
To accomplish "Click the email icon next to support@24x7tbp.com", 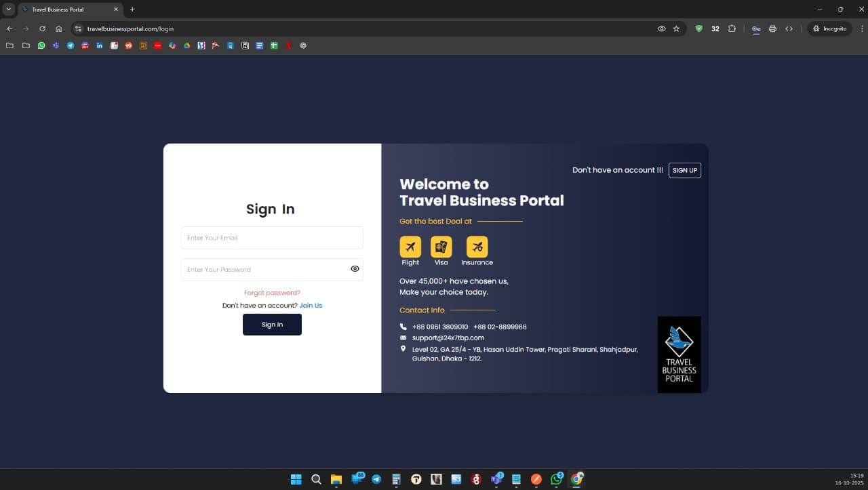I will (403, 338).
